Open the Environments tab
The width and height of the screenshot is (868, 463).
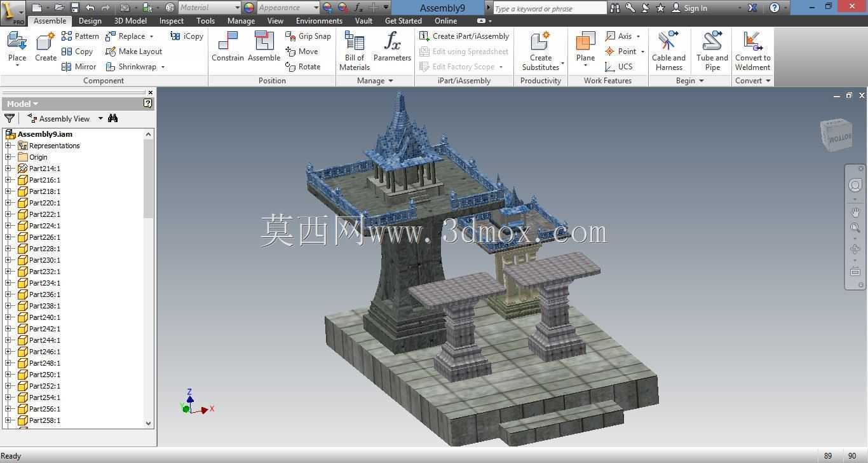[x=319, y=20]
